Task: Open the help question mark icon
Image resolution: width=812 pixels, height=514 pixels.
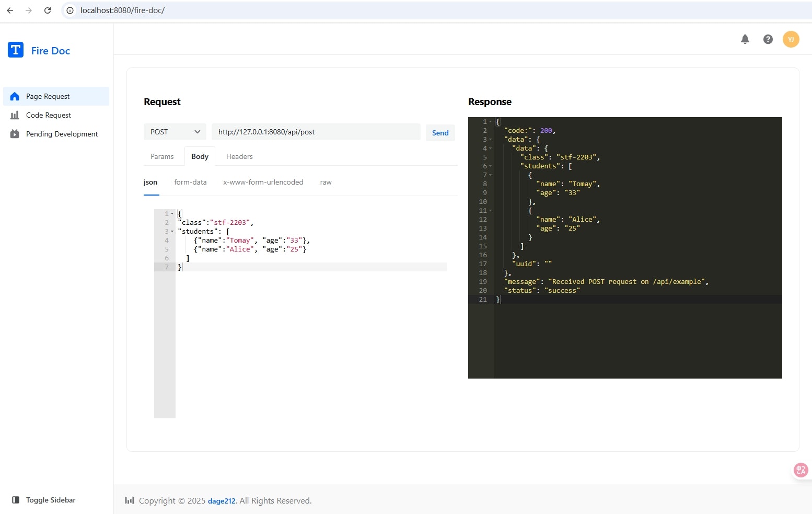Action: click(x=768, y=39)
